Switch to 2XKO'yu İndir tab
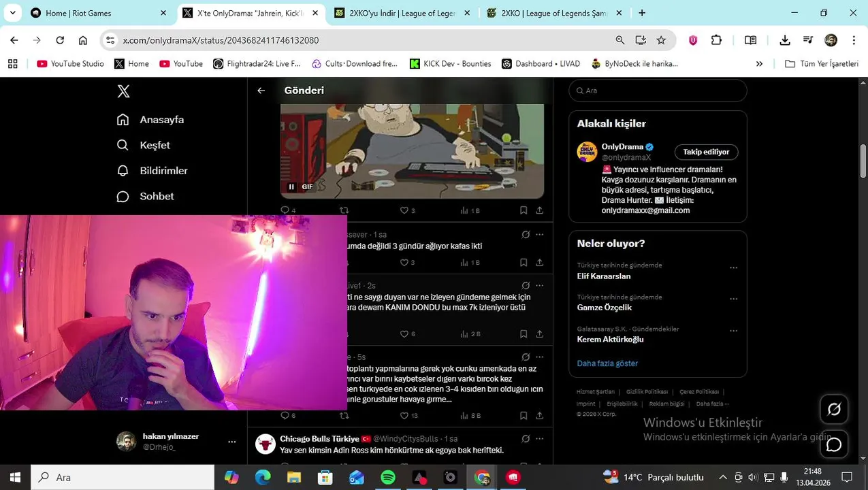This screenshot has width=868, height=490. pyautogui.click(x=400, y=13)
